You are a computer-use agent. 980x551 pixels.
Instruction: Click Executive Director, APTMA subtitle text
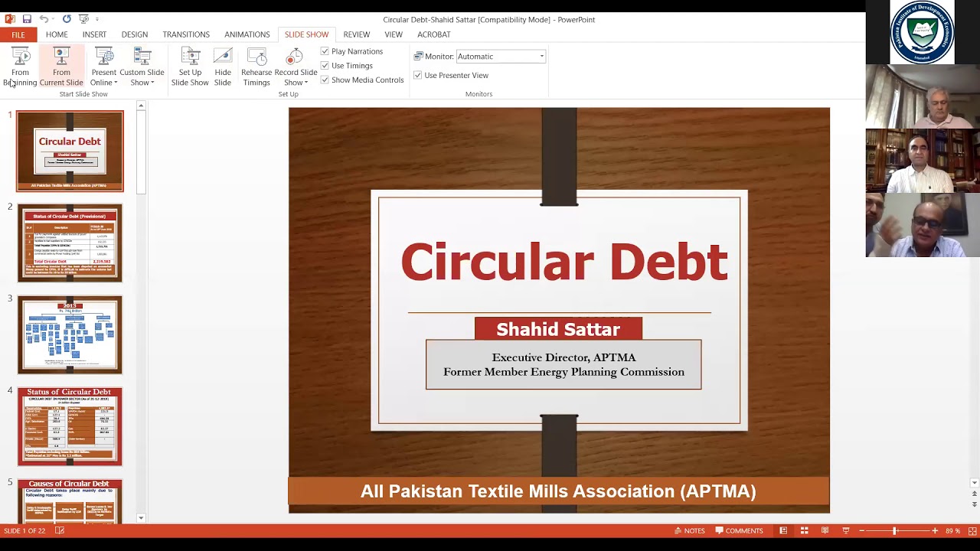pyautogui.click(x=563, y=357)
